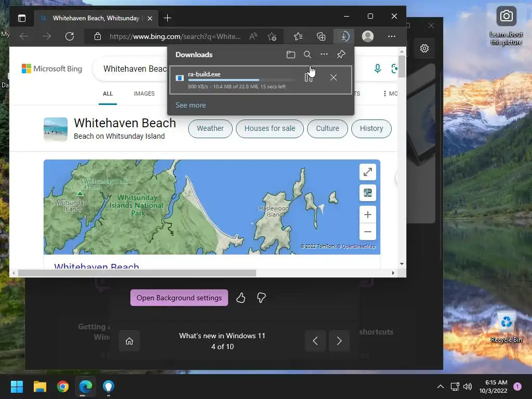Expand the More results menu

pyautogui.click(x=390, y=94)
